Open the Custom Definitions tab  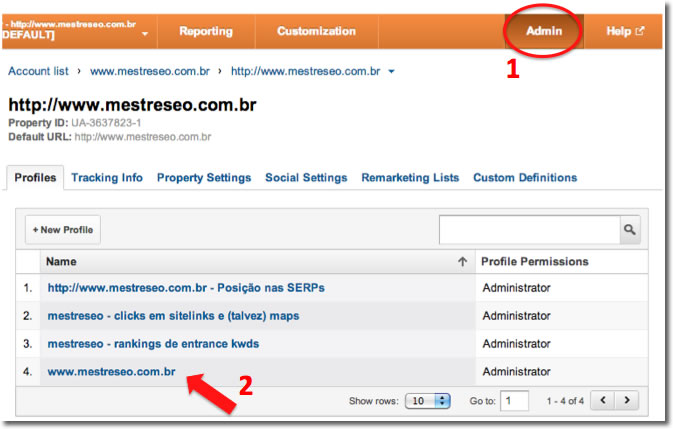pos(525,178)
